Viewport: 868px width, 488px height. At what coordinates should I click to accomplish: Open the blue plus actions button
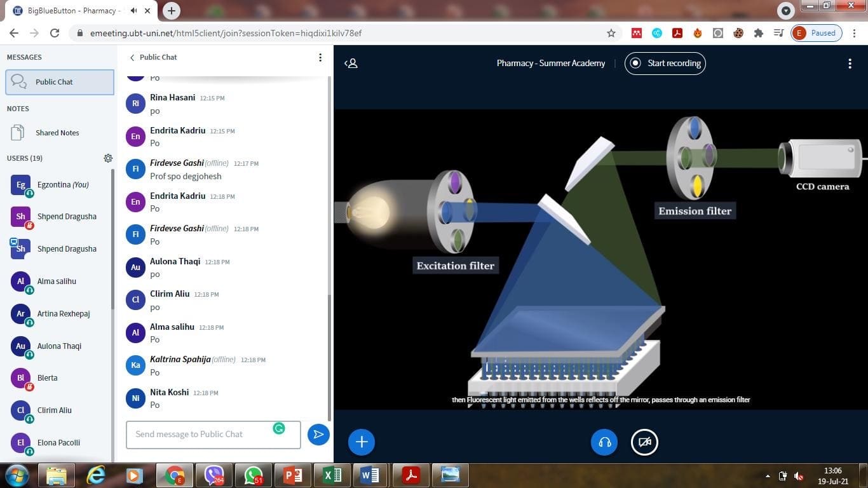(362, 442)
